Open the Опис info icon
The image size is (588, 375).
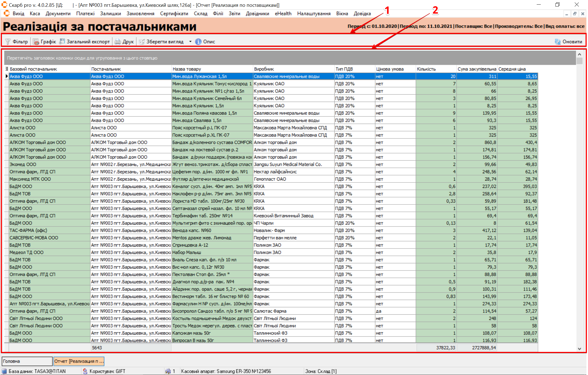[x=198, y=42]
